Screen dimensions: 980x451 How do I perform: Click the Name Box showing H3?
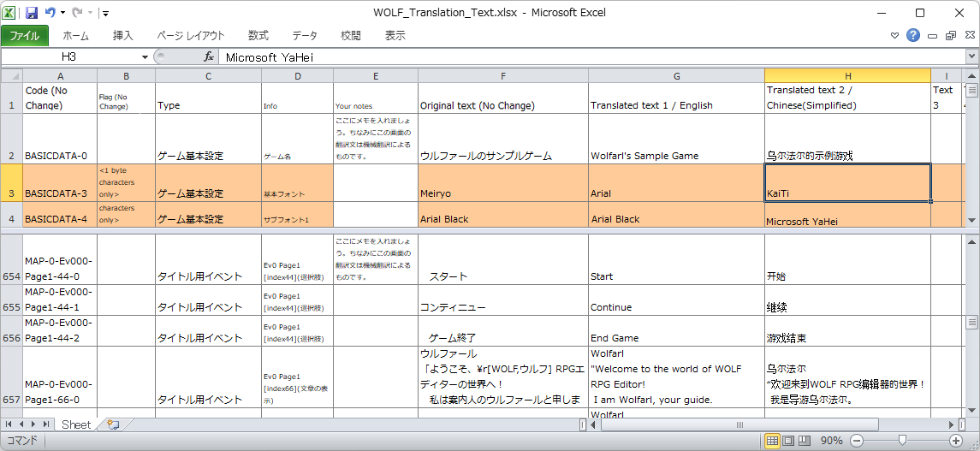pos(69,56)
